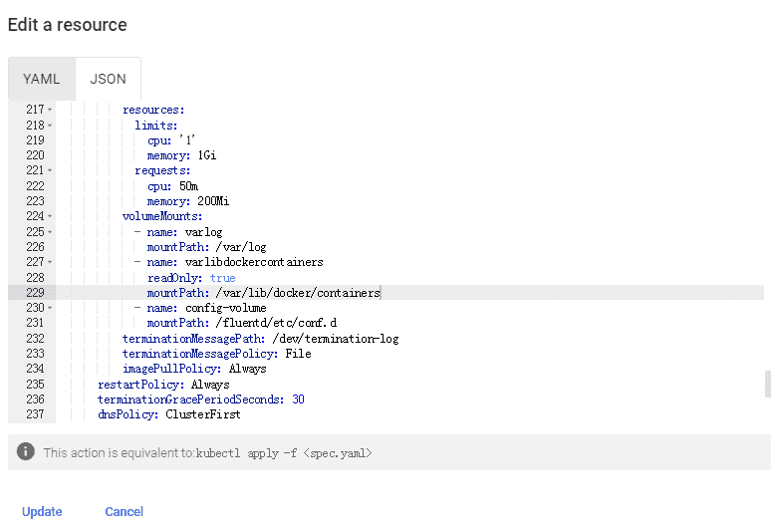Collapse the resources block at line 217

[50, 110]
